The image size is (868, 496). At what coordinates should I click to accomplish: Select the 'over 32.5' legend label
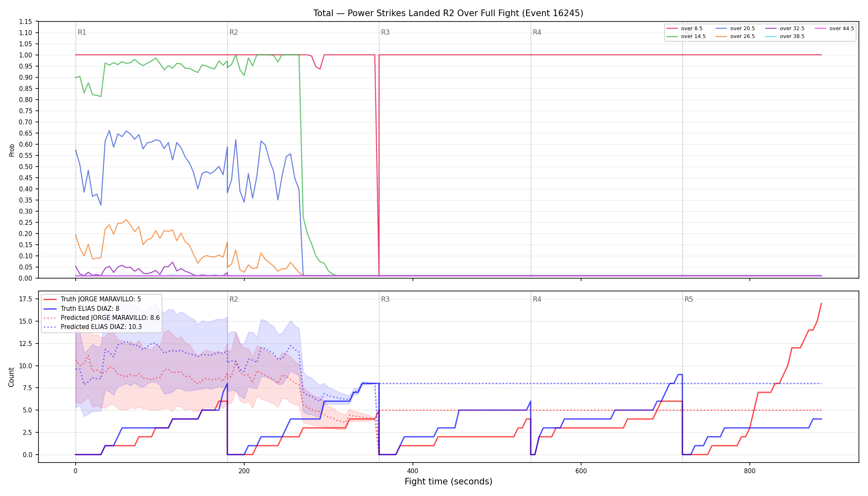pos(792,29)
